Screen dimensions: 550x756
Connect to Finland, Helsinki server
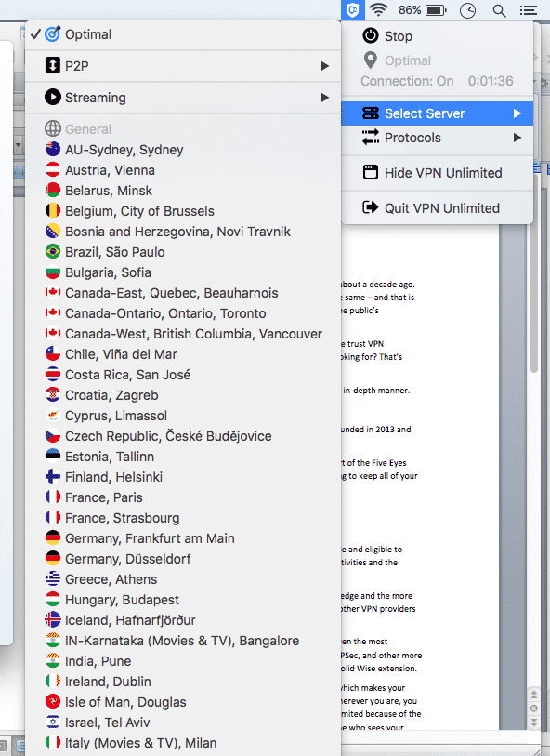click(x=183, y=476)
